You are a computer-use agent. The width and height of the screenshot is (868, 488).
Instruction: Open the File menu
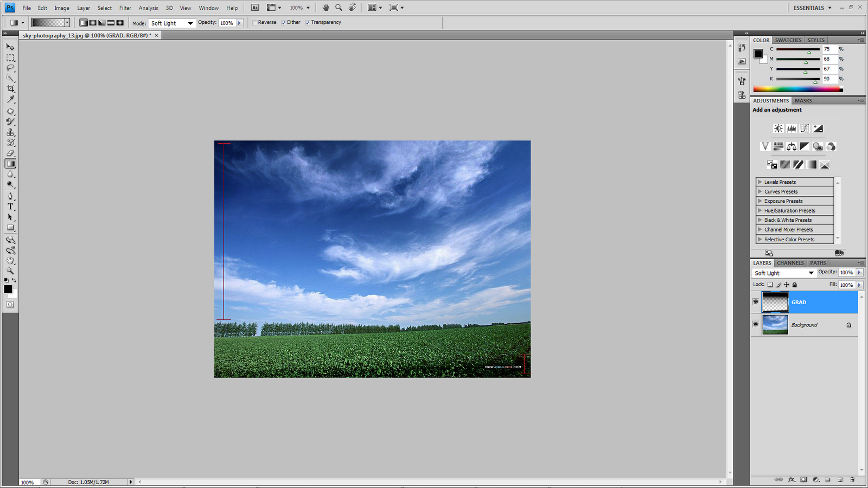(27, 8)
